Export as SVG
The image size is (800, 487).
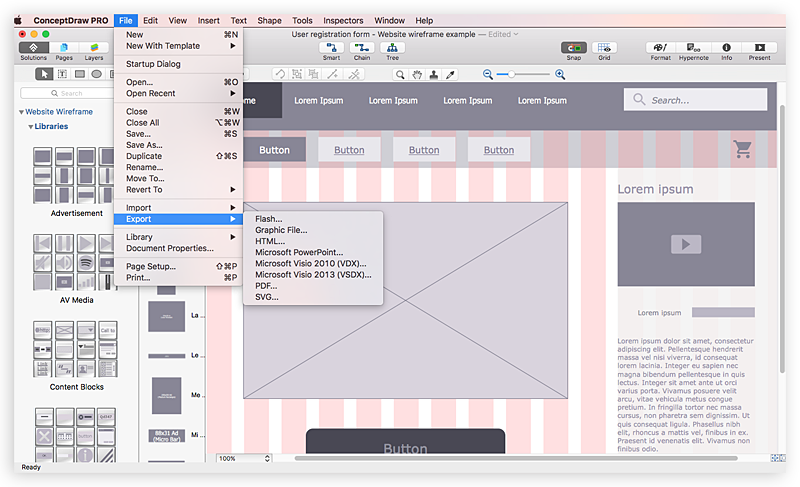(x=313, y=297)
